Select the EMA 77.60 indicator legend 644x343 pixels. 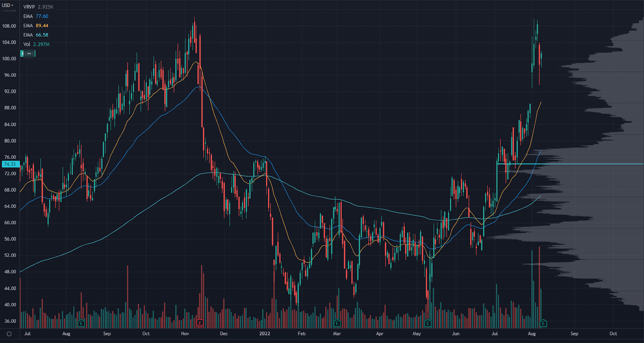tap(35, 16)
